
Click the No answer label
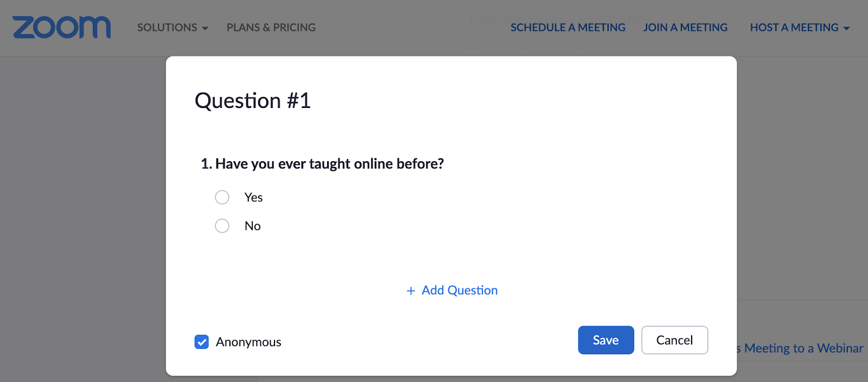[x=252, y=226]
